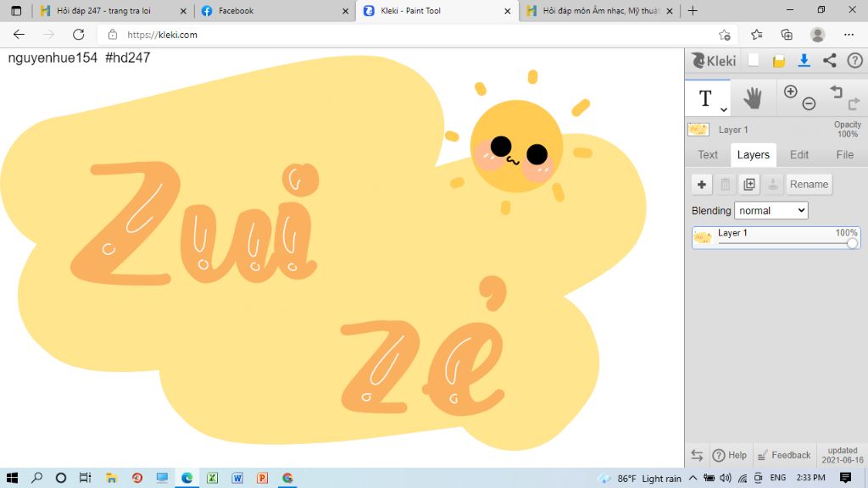Show hidden system tray icons

[693, 478]
